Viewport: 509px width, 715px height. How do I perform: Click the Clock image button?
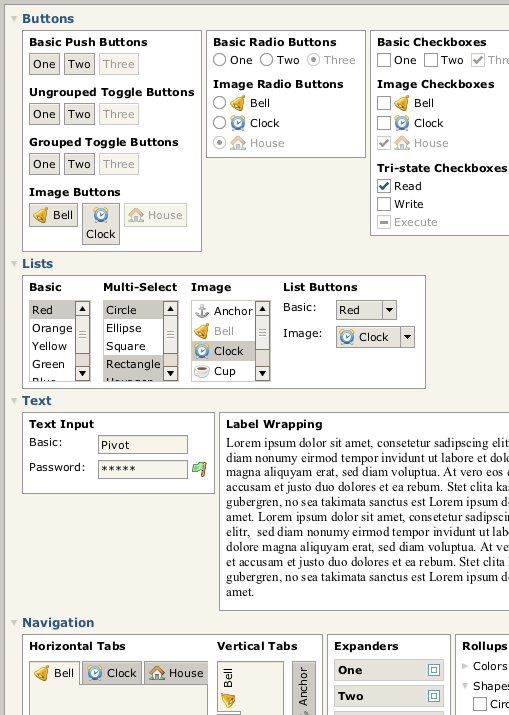[x=101, y=224]
